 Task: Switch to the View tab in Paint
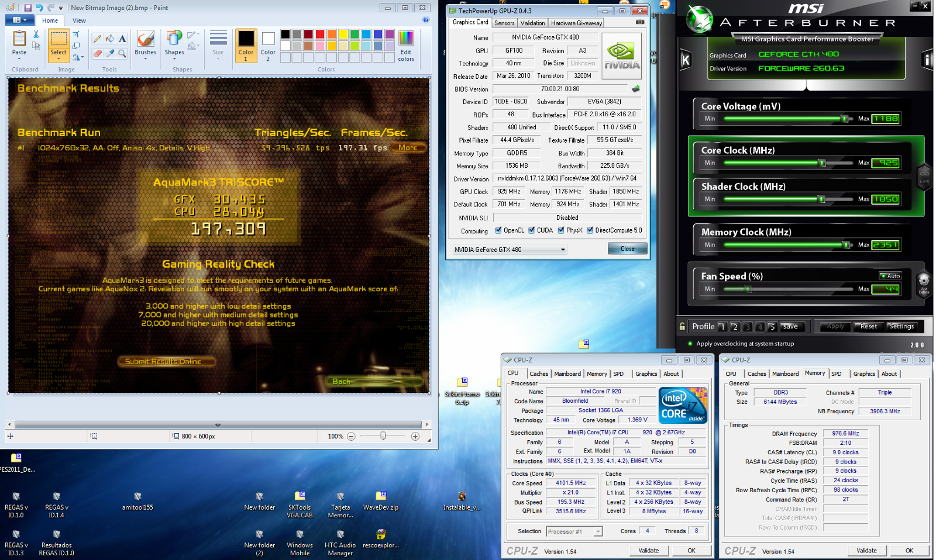[x=79, y=20]
